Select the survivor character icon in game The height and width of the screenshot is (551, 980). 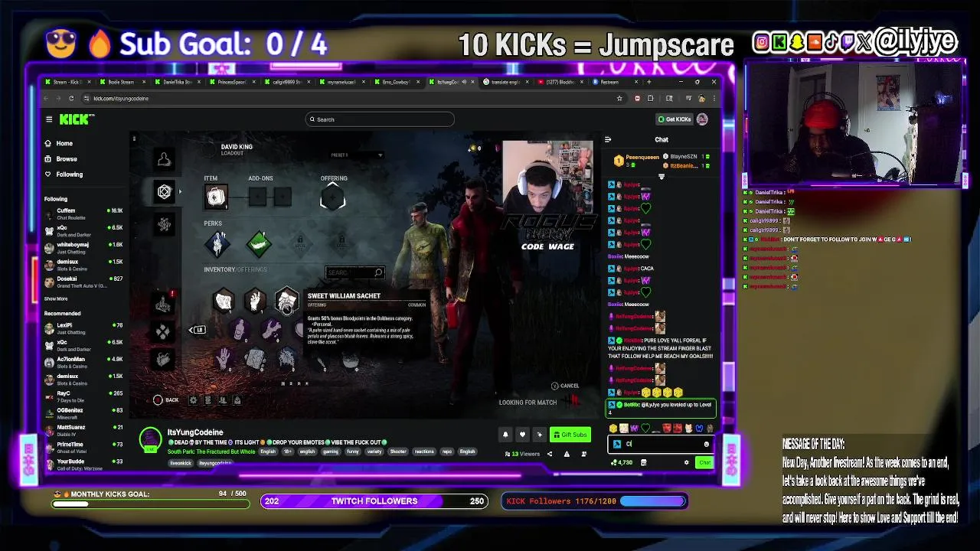point(164,159)
